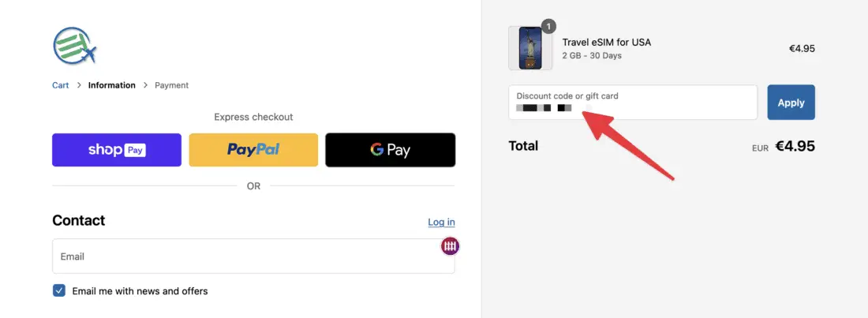Click password manager icon in Email field
The height and width of the screenshot is (318, 868).
coord(450,246)
